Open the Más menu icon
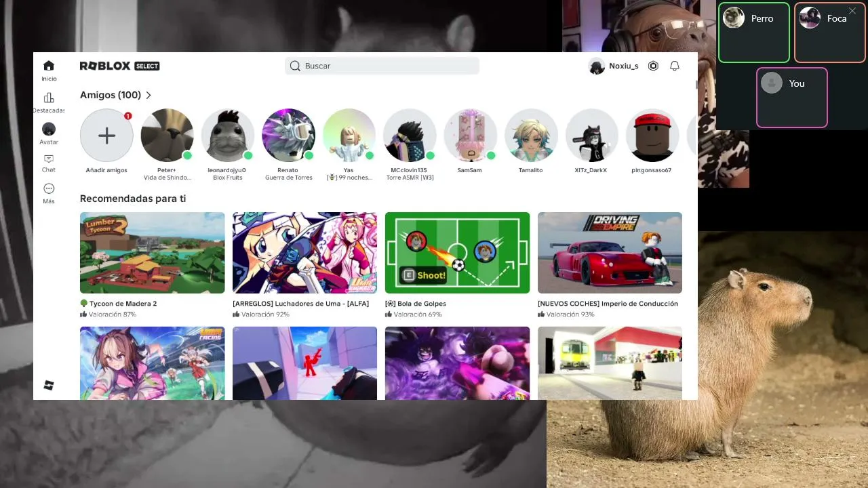 point(49,188)
